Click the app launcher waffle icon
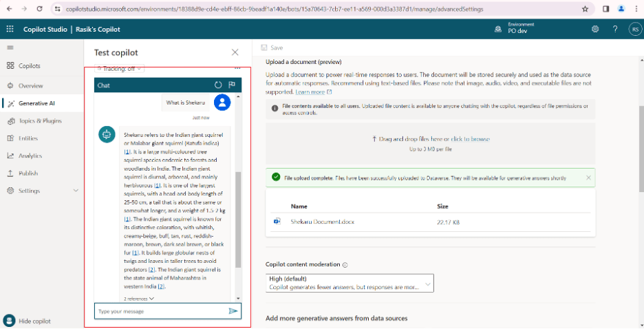The image size is (644, 329). click(x=10, y=29)
